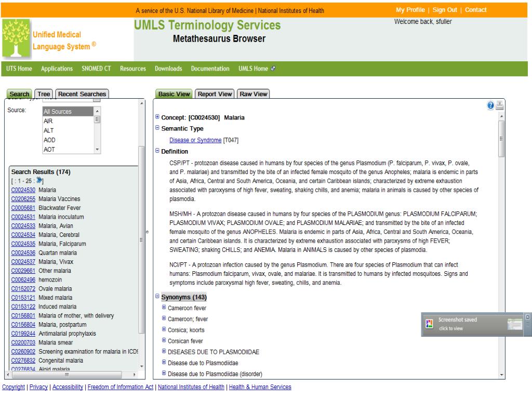532x399 pixels.
Task: Expand the Corsica; koorts synonym
Action: [164, 329]
